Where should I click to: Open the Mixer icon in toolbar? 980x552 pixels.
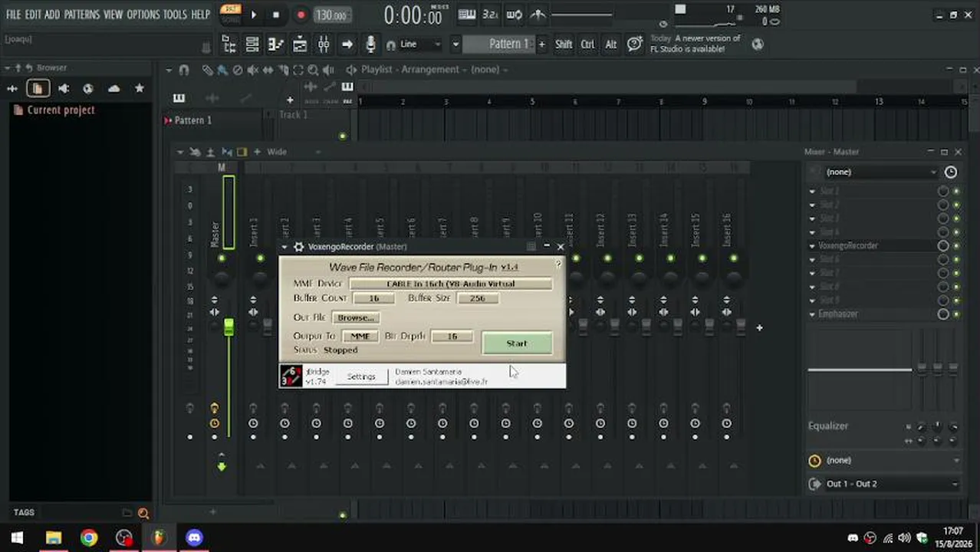pos(324,44)
